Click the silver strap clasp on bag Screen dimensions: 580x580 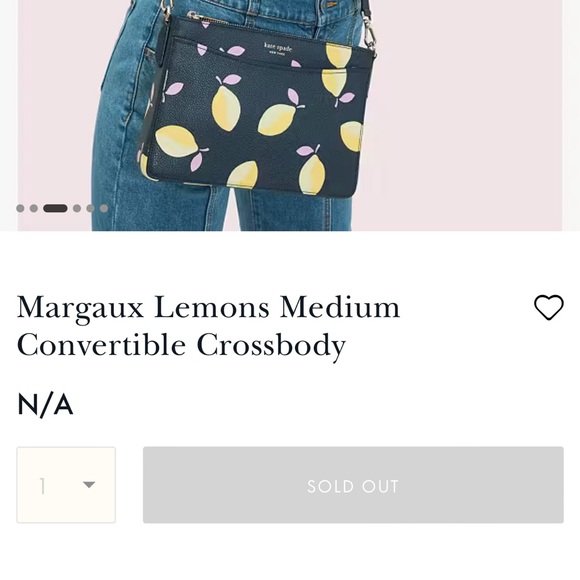(x=370, y=35)
